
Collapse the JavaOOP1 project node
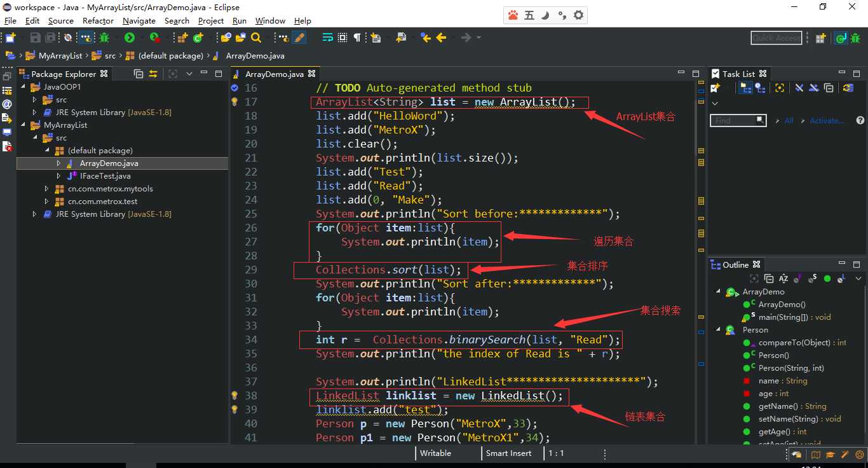[x=24, y=86]
